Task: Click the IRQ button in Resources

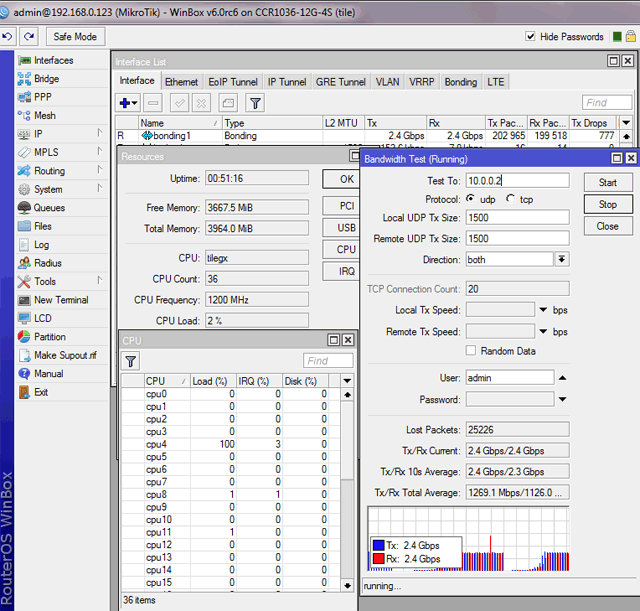Action: click(342, 271)
